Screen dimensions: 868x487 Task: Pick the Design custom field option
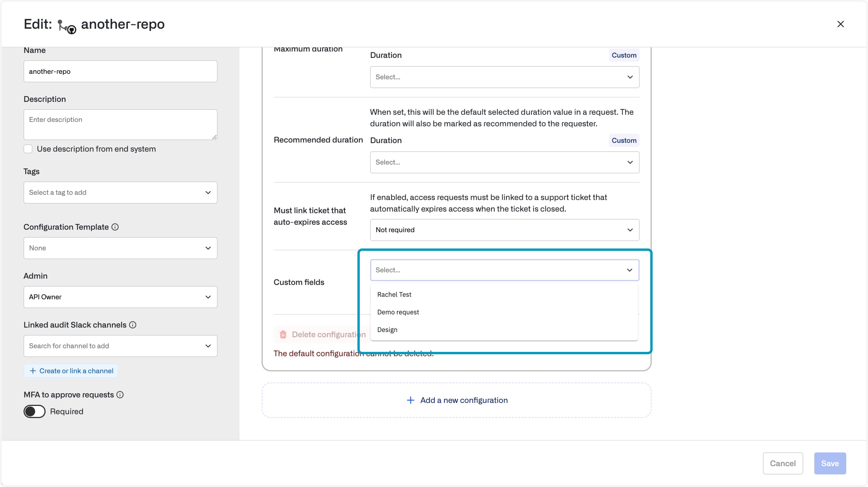coord(387,330)
